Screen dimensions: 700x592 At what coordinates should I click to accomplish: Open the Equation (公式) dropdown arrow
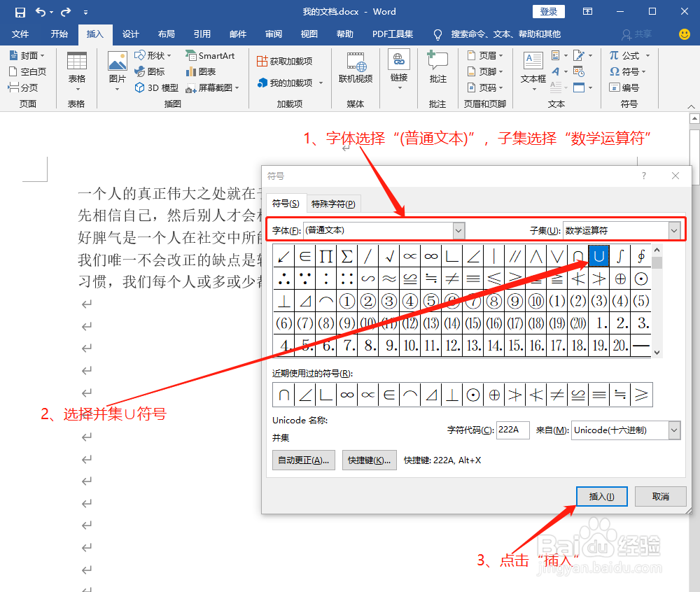[647, 56]
